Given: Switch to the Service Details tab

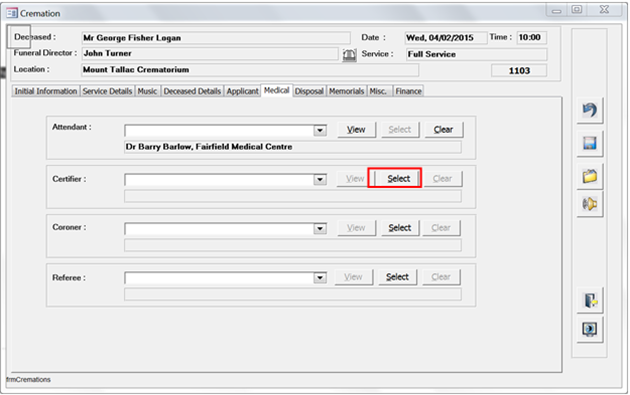Looking at the screenshot, I should [107, 91].
